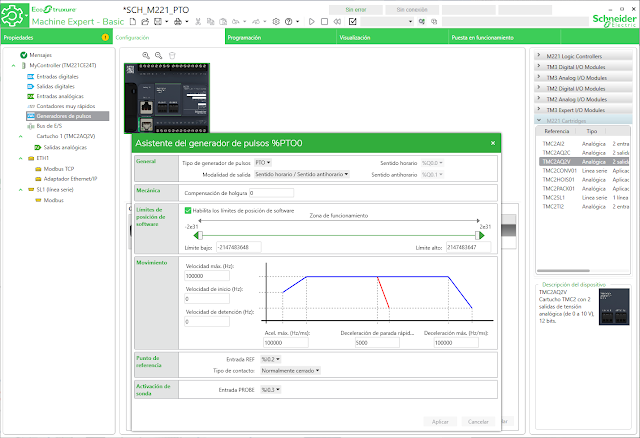This screenshot has height=438, width=640.
Task: Click the Save project icon
Action: tap(158, 22)
